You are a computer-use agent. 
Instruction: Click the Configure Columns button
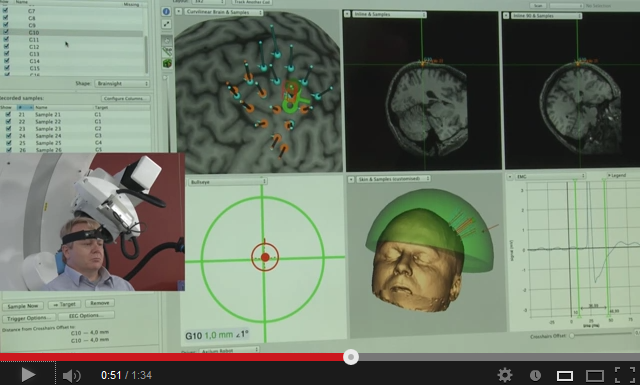coord(125,98)
